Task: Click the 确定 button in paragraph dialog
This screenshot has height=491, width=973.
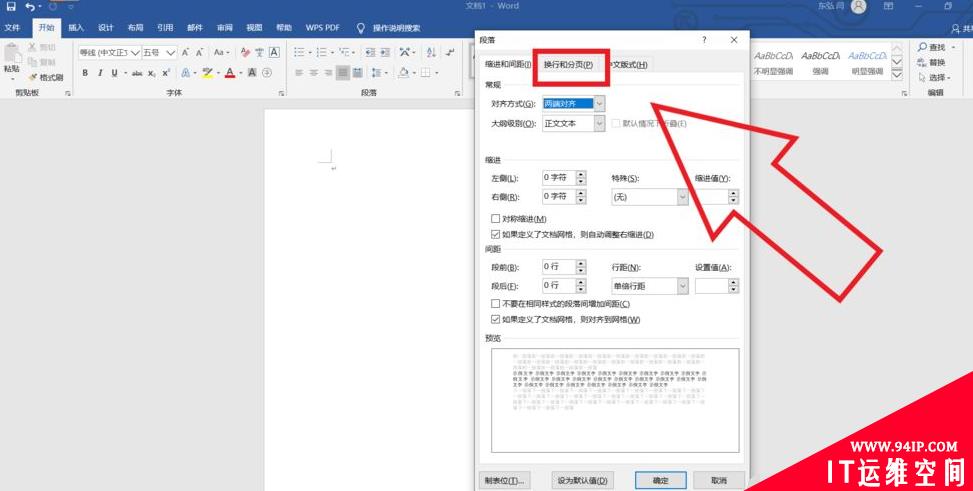Action: click(x=661, y=480)
